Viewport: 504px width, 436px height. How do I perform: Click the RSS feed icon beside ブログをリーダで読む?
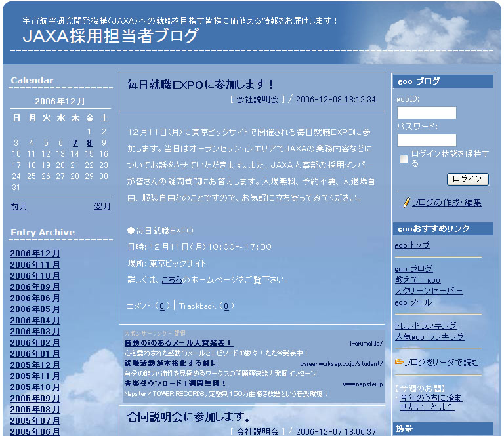tap(398, 362)
